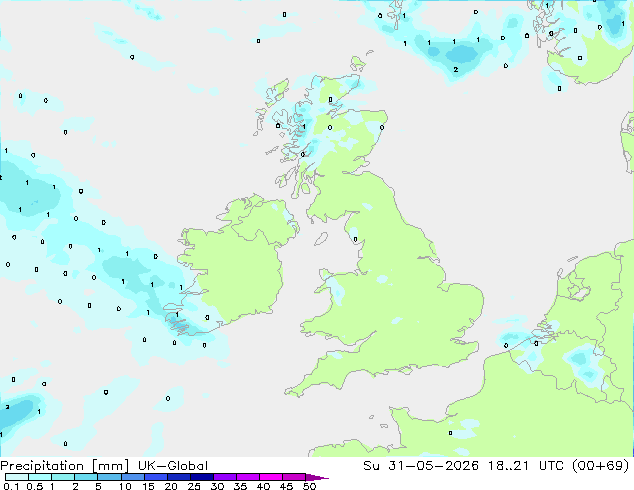Image resolution: width=634 pixels, height=490 pixels.
Task: Click the '15' legend scale label
Action: tap(148, 486)
